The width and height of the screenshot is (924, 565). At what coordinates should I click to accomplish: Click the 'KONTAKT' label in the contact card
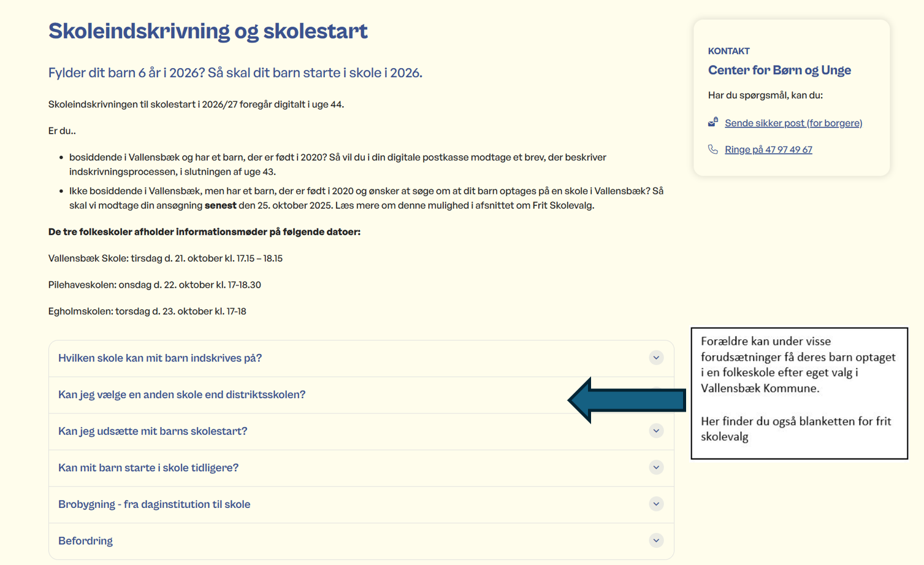click(728, 51)
